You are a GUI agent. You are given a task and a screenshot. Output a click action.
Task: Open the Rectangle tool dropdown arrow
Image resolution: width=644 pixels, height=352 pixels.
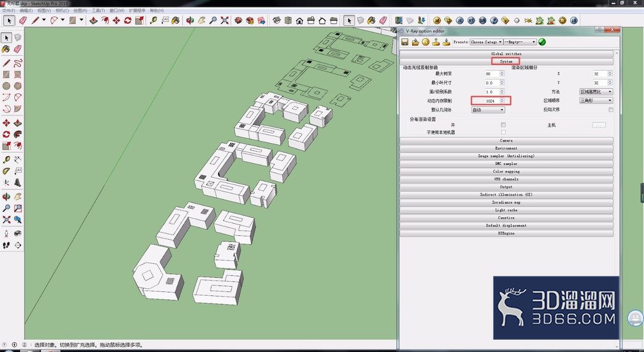(x=81, y=20)
